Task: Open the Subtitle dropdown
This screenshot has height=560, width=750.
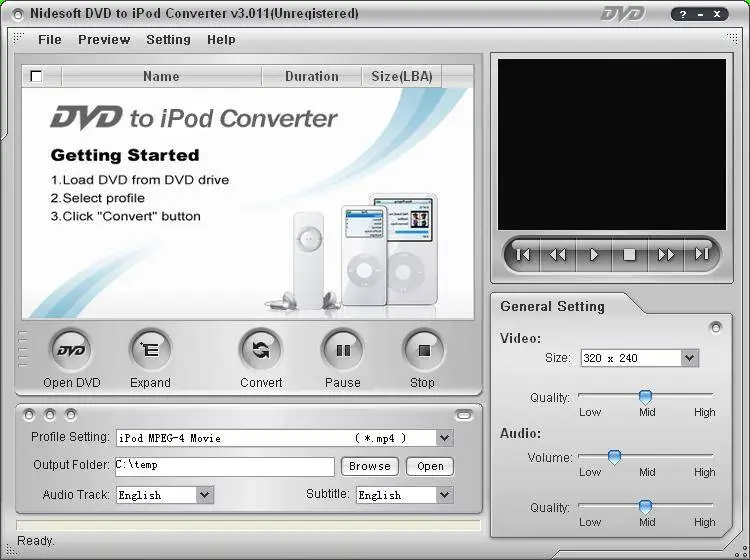Action: coord(444,494)
